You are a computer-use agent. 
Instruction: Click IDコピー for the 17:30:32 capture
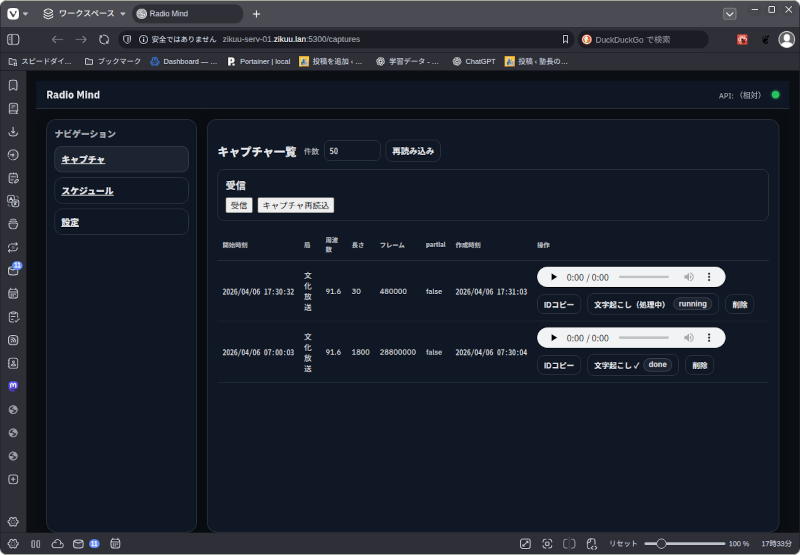pos(559,304)
